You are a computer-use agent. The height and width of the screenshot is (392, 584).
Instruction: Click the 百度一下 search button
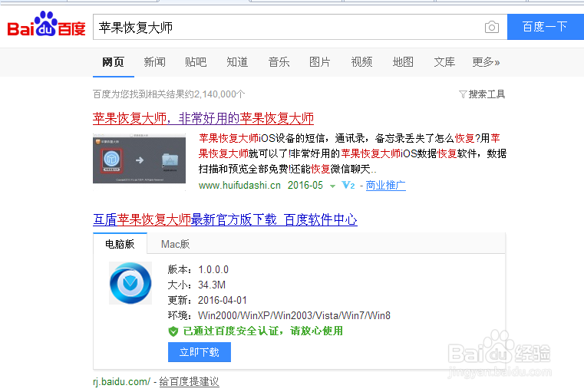point(546,27)
